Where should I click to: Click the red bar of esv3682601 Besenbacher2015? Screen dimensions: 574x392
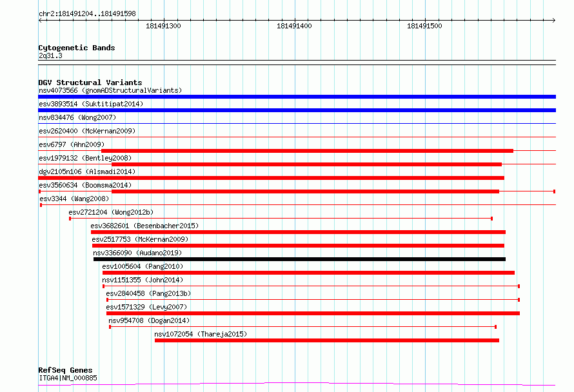[299, 232]
